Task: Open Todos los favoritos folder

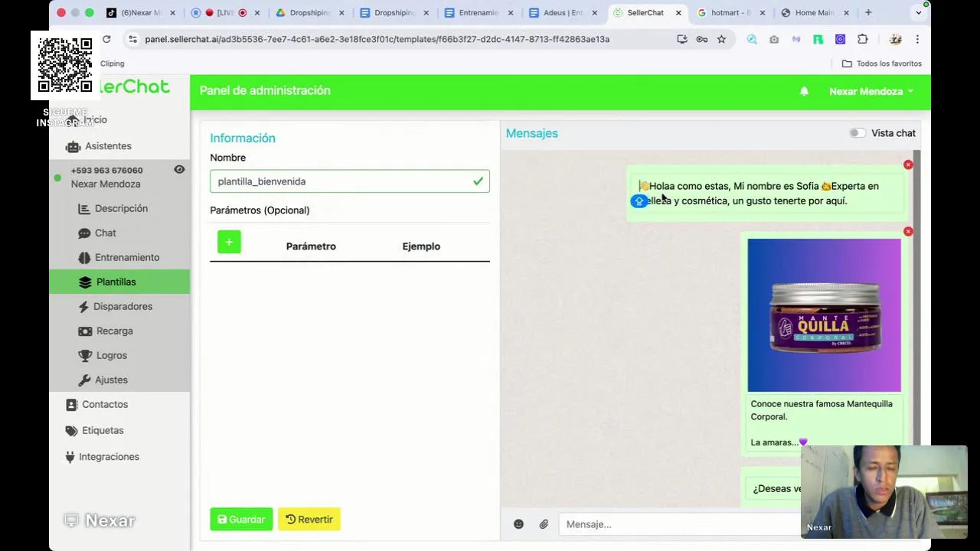Action: click(881, 64)
